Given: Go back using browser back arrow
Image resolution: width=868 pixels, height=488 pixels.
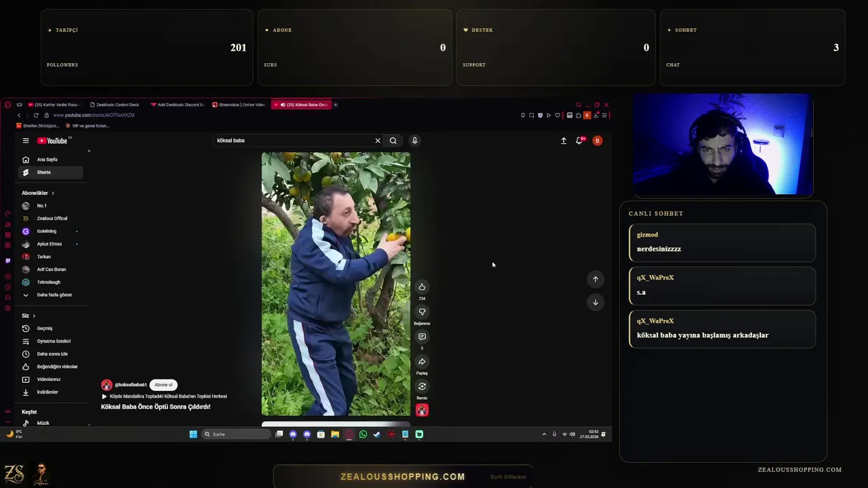Looking at the screenshot, I should [x=19, y=115].
